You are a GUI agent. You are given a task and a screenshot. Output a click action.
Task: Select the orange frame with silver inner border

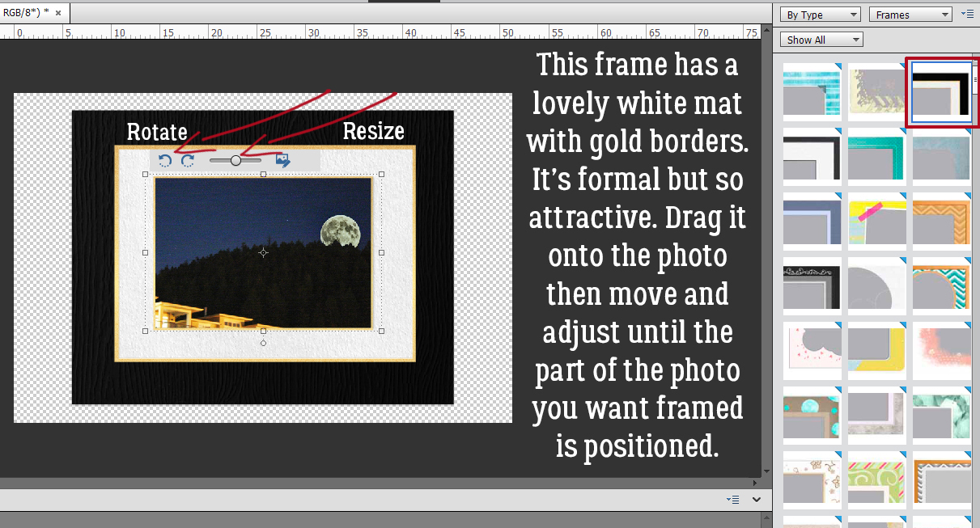[x=941, y=480]
